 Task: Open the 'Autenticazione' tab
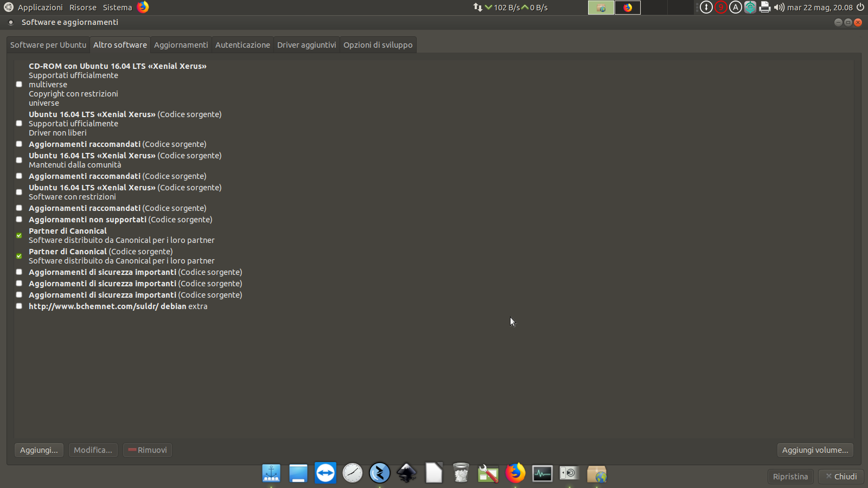tap(242, 45)
